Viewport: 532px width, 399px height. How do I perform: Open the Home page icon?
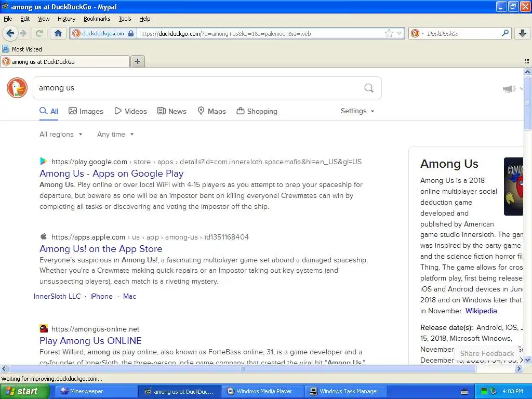58,33
